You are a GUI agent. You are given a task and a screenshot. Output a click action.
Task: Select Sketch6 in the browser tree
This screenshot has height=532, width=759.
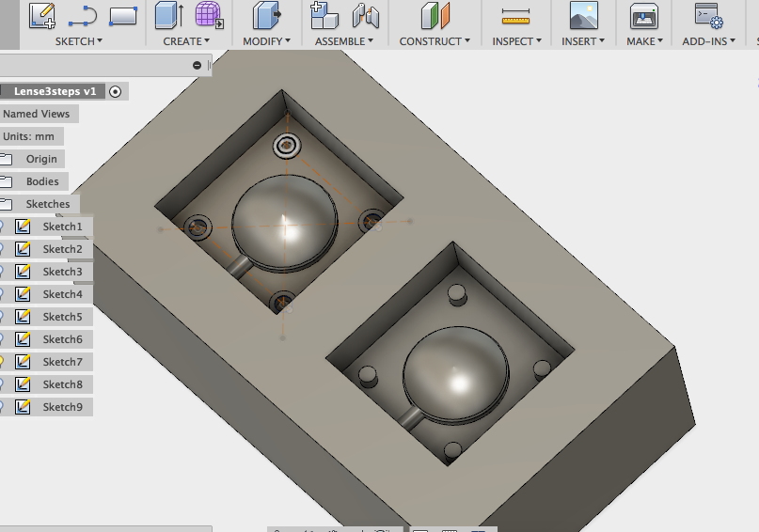pyautogui.click(x=62, y=339)
